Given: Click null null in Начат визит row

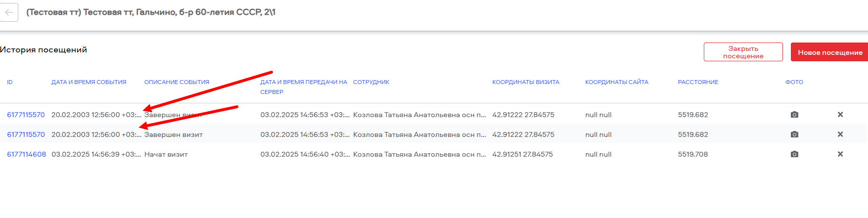Looking at the screenshot, I should [598, 154].
